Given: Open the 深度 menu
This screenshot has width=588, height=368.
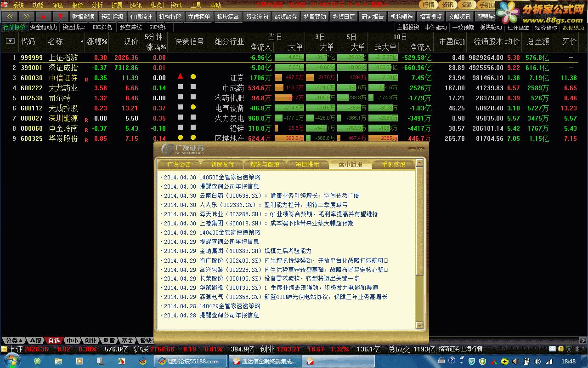Looking at the screenshot, I should click(x=58, y=6).
